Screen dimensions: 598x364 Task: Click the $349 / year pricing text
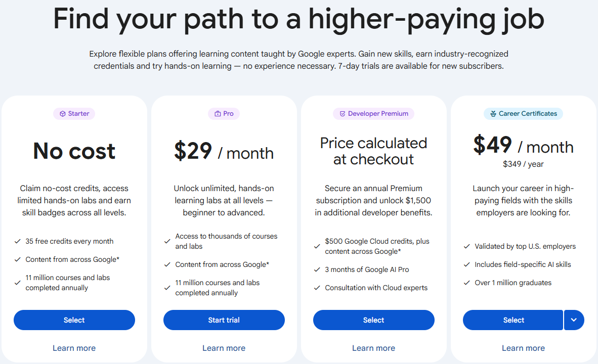[x=524, y=164]
